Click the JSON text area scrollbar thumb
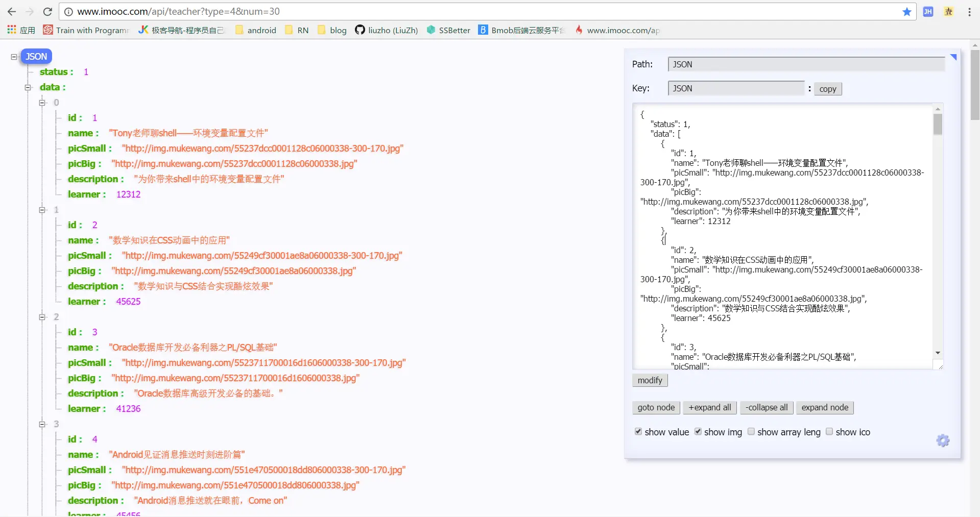The height and width of the screenshot is (517, 980). pos(938,124)
